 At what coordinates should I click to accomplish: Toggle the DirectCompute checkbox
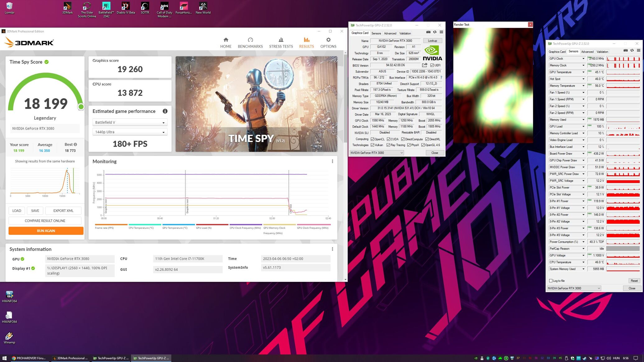[x=403, y=139]
